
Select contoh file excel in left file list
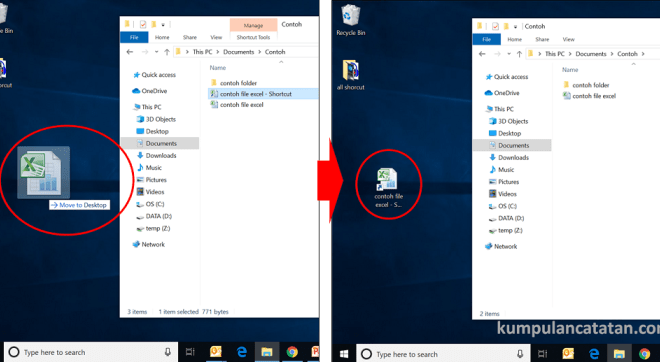point(237,105)
